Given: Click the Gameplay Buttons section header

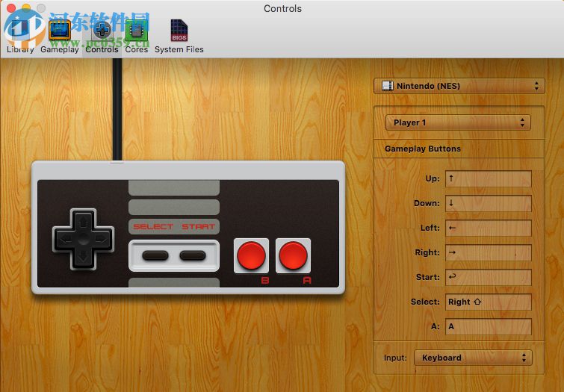Looking at the screenshot, I should point(423,149).
